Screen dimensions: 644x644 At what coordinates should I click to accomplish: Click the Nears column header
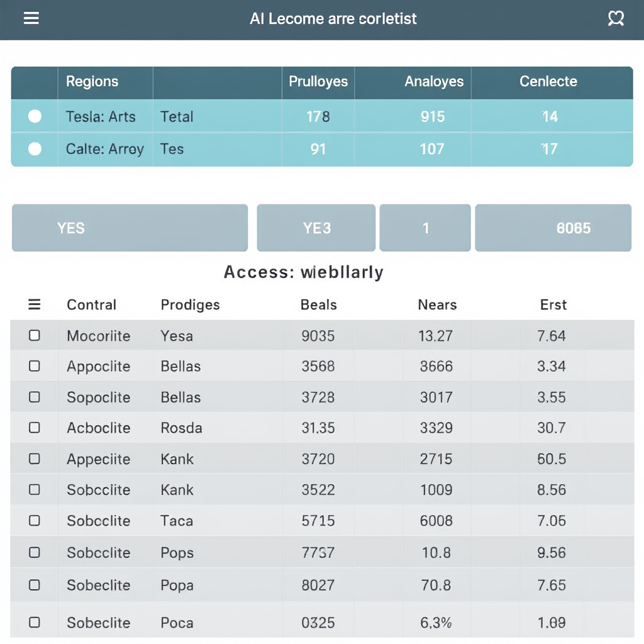tap(437, 305)
